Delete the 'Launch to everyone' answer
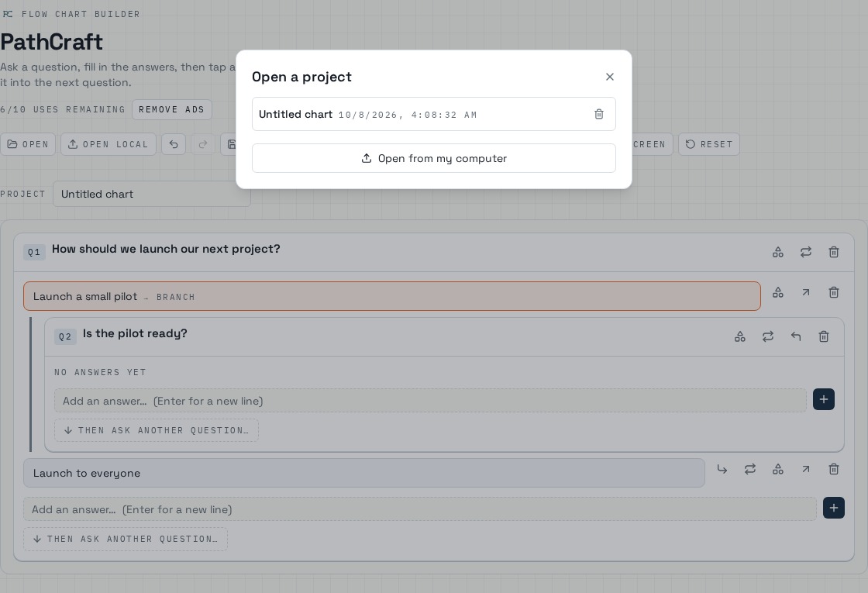The height and width of the screenshot is (593, 868). (834, 470)
